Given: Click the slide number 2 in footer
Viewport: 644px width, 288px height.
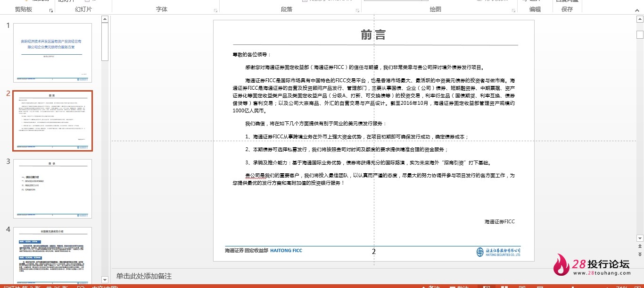Looking at the screenshot, I should [x=374, y=252].
